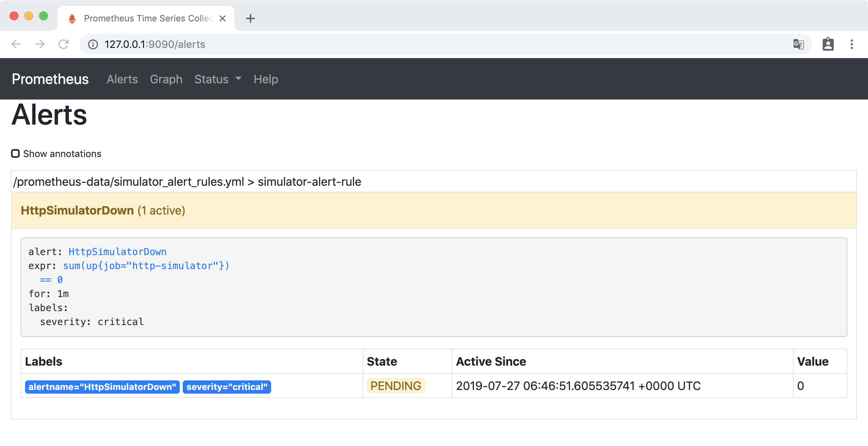Click the red close window button
The height and width of the screenshot is (446, 868).
14,16
